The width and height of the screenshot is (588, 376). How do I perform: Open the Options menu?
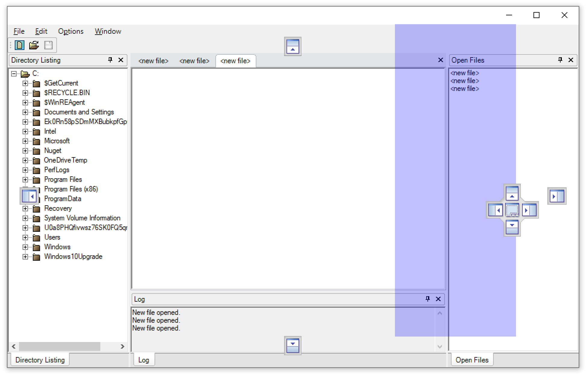click(x=71, y=31)
